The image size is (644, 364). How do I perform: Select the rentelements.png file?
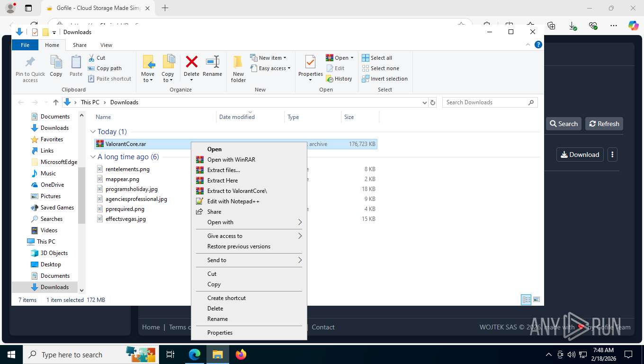click(x=127, y=169)
